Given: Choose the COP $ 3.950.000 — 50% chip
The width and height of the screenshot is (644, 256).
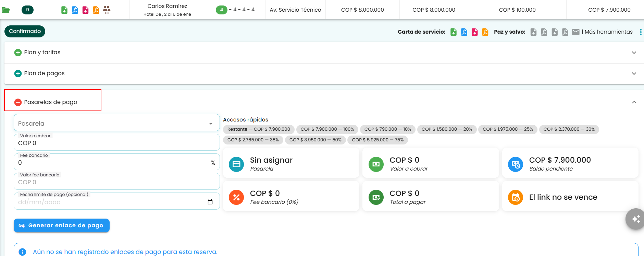Looking at the screenshot, I should 315,140.
